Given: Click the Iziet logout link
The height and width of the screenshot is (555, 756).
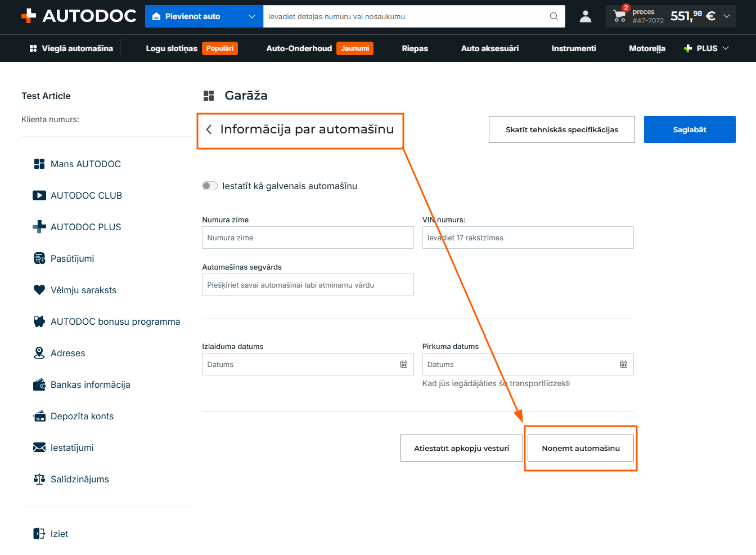Looking at the screenshot, I should [x=59, y=534].
